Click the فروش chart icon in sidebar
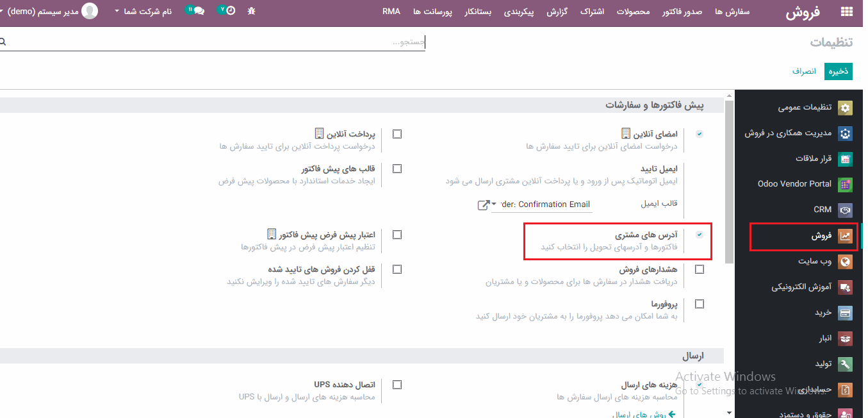This screenshot has width=868, height=418. (x=846, y=236)
